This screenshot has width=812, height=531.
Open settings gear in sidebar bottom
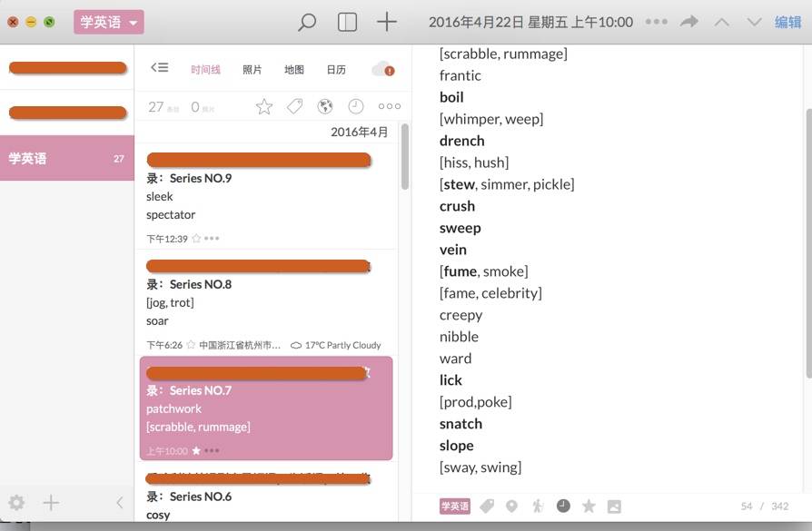pos(16,503)
